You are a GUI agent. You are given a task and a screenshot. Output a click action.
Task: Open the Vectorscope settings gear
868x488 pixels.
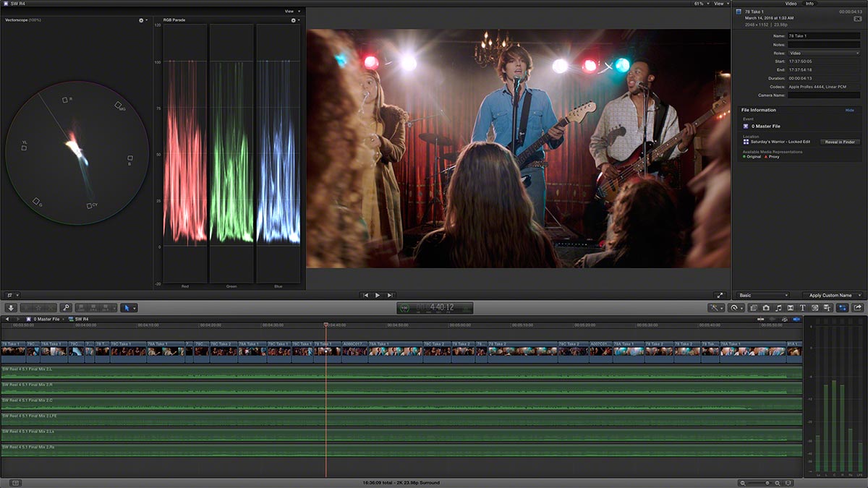[x=142, y=20]
